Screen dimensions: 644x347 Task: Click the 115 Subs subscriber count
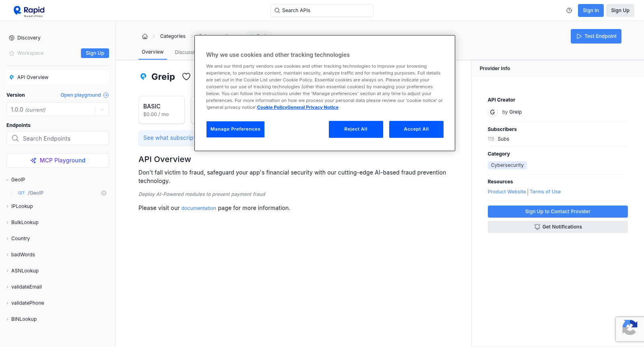point(498,139)
